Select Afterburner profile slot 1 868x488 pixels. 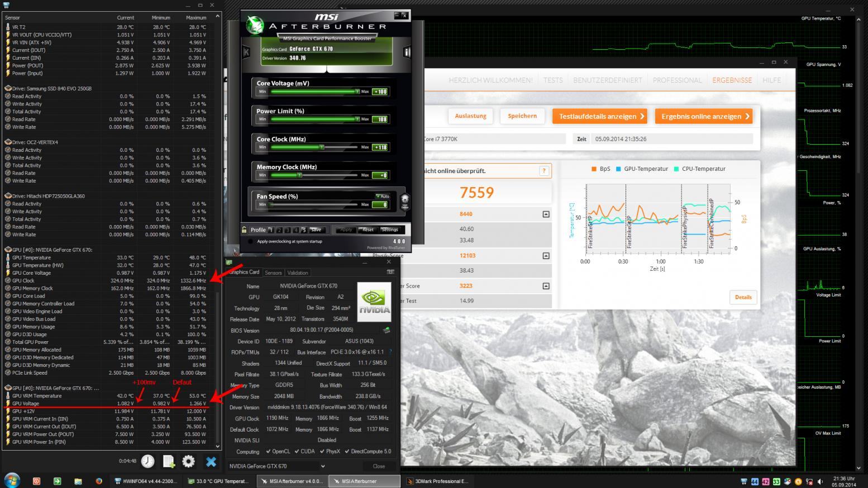271,229
